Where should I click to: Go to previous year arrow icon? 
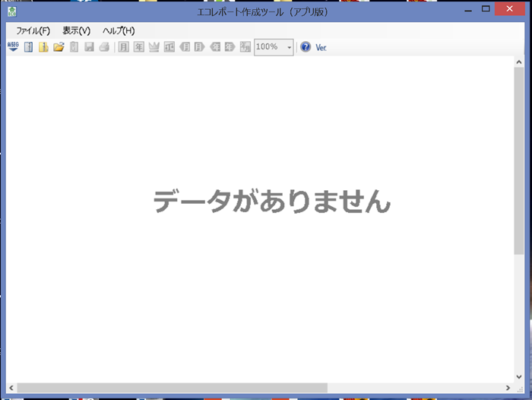click(x=215, y=47)
